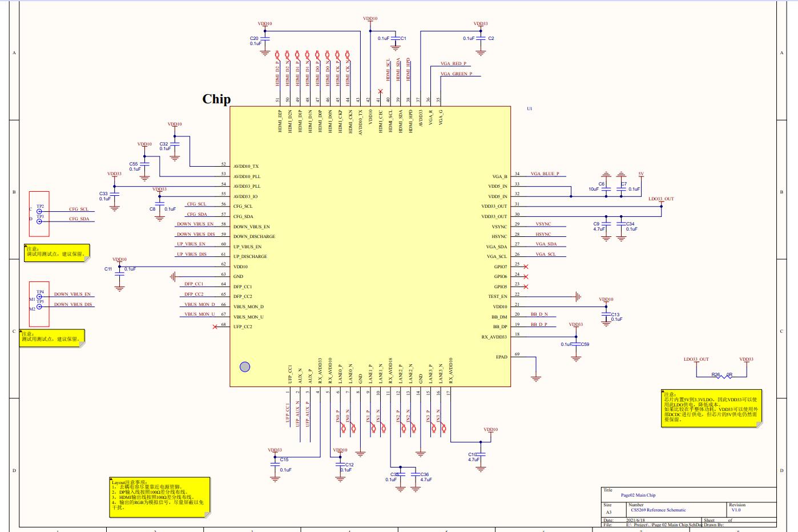The width and height of the screenshot is (798, 532).
Task: Click the HDMI_HPD red net label
Action: point(408,68)
